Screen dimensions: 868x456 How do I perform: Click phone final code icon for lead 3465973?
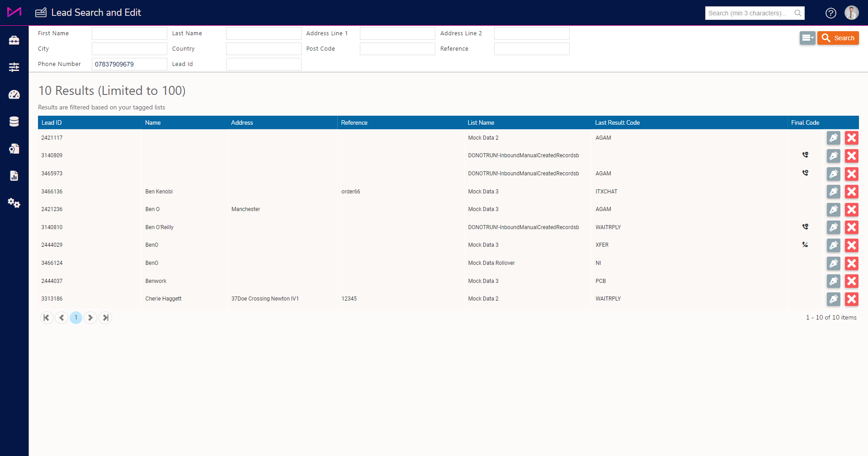coord(805,173)
